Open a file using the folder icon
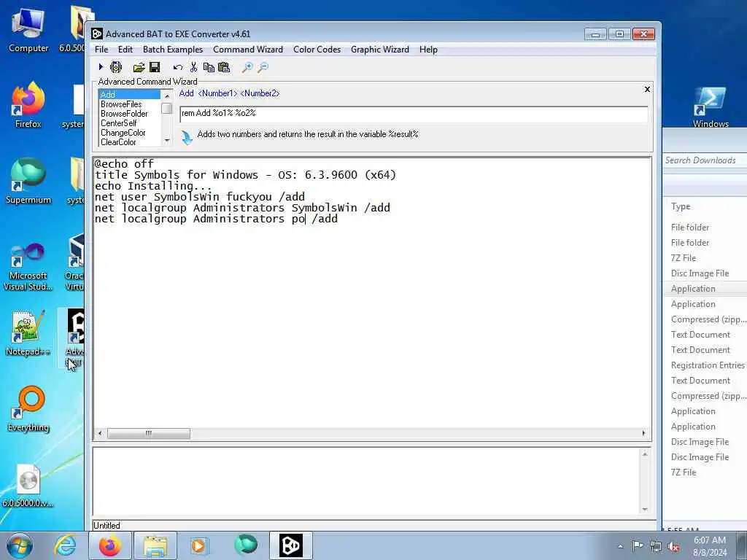The height and width of the screenshot is (560, 747). click(x=139, y=67)
